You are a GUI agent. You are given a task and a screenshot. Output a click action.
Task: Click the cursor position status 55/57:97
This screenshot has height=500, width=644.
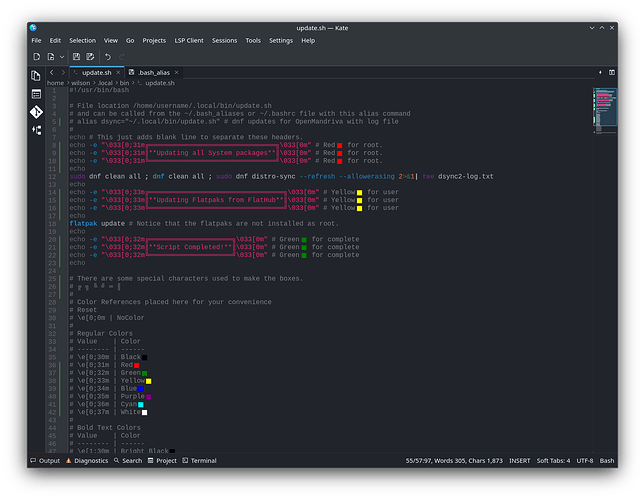coord(454,461)
